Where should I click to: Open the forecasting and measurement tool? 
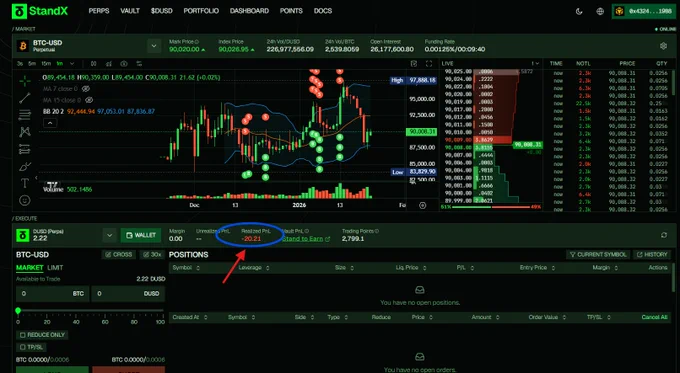pos(25,149)
